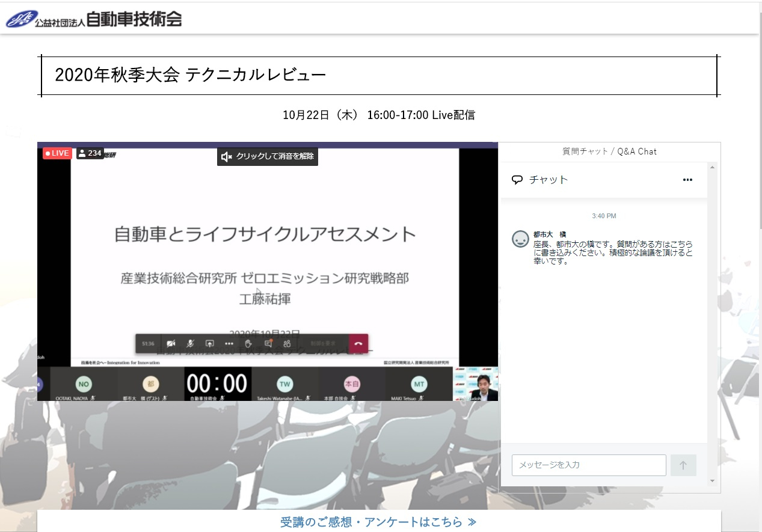Image resolution: width=762 pixels, height=532 pixels.
Task: Click the send message arrow button
Action: (x=683, y=465)
